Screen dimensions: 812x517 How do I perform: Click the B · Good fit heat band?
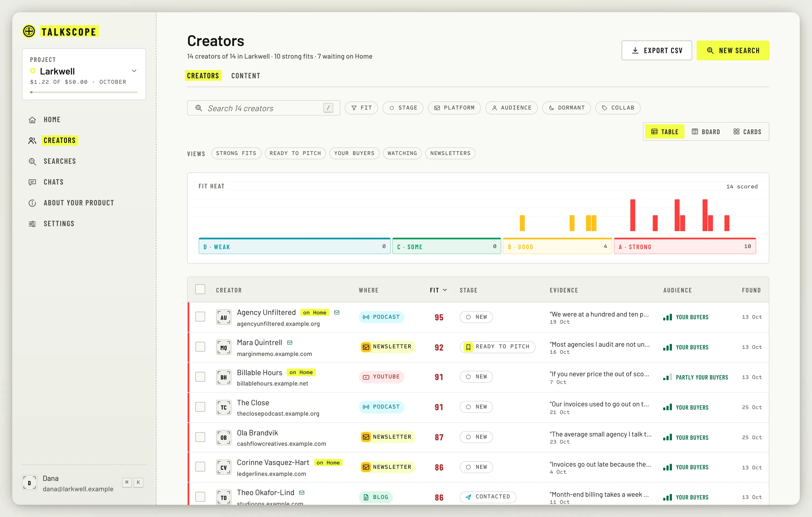tap(557, 246)
